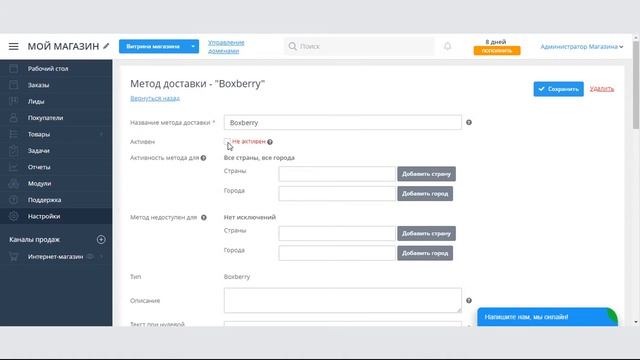Click the Интернет-магазин cart icon
This screenshot has width=640, height=360.
[x=13, y=256]
